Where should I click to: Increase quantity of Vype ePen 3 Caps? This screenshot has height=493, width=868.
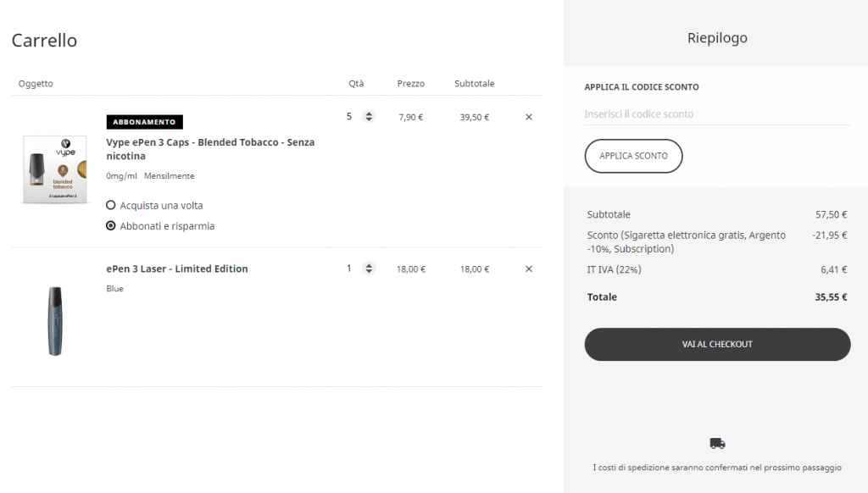(369, 114)
